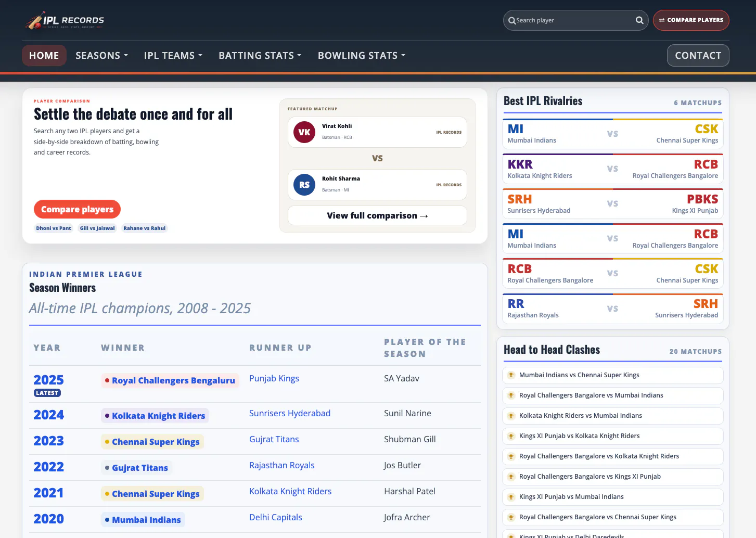Open the Batting Stats dropdown

click(x=260, y=56)
